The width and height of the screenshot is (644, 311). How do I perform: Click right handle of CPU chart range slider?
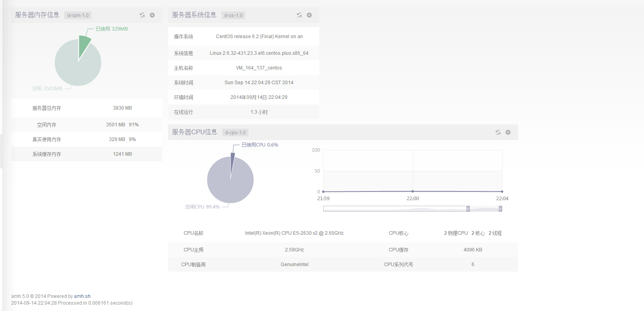[x=500, y=209]
